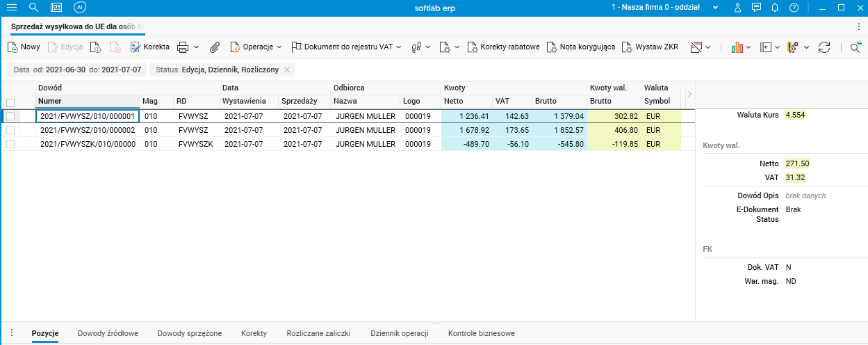This screenshot has width=868, height=345.
Task: Show notifications bell
Action: pyautogui.click(x=775, y=8)
